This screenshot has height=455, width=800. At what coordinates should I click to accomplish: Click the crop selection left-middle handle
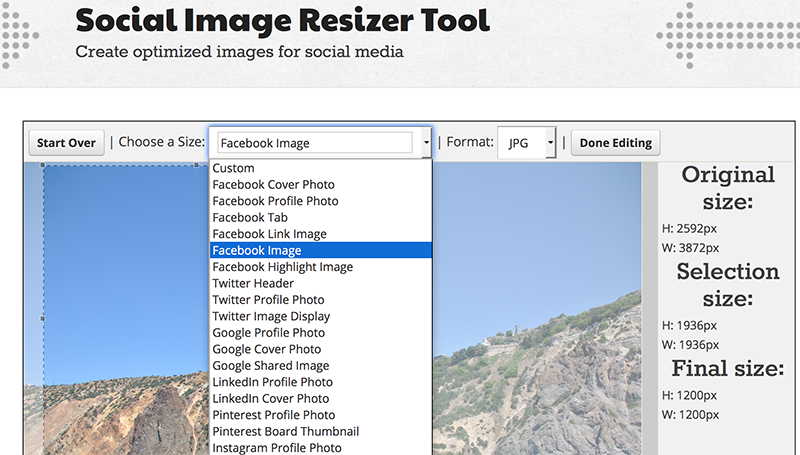pyautogui.click(x=43, y=318)
